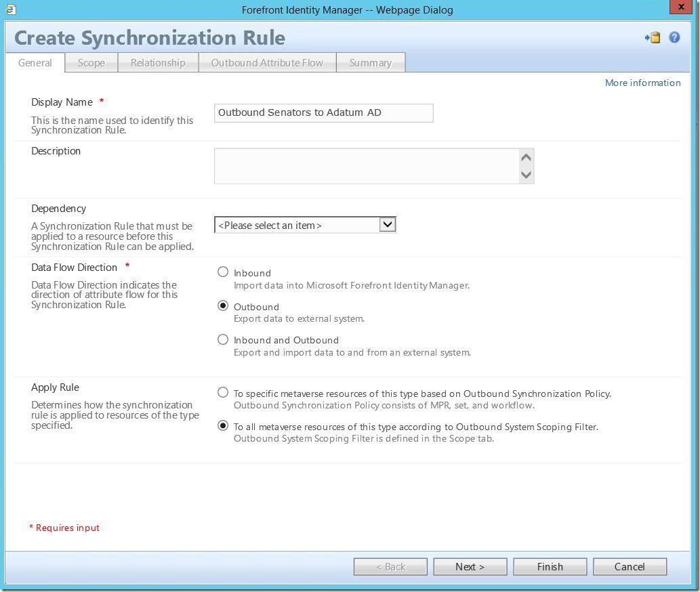The height and width of the screenshot is (592, 700).
Task: Click the Finish button
Action: (550, 566)
